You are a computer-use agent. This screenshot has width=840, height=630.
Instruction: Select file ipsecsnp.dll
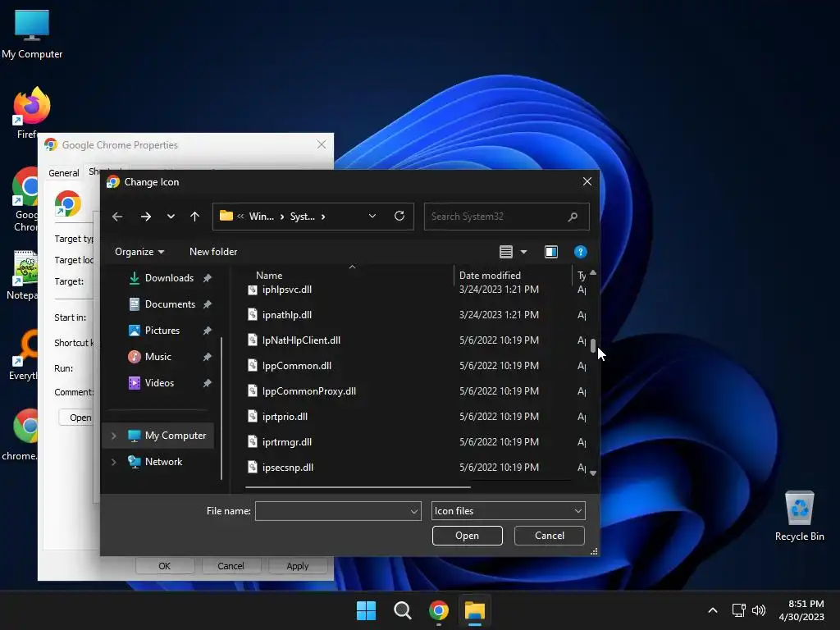pyautogui.click(x=288, y=468)
